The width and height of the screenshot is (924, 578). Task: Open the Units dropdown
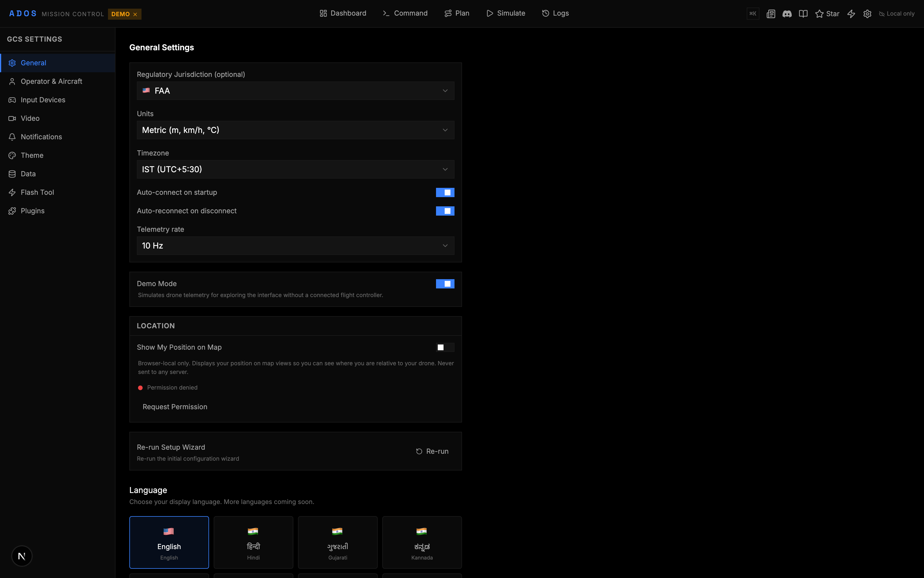point(295,130)
